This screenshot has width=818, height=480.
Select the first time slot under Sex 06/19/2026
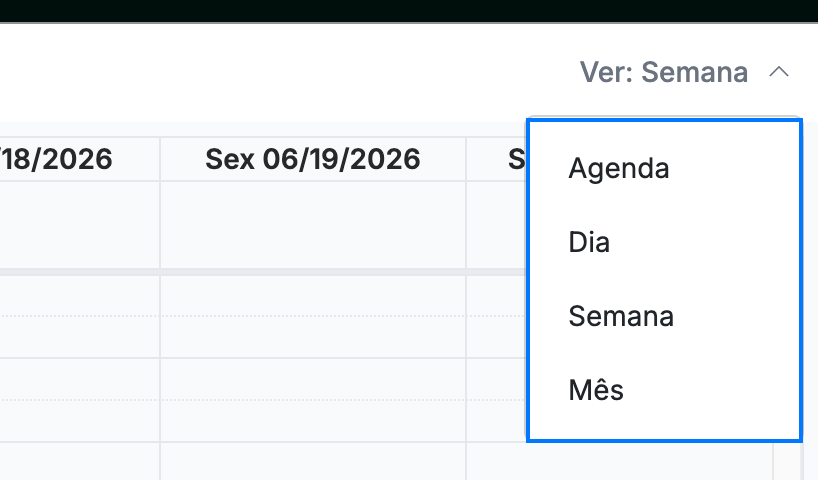312,295
